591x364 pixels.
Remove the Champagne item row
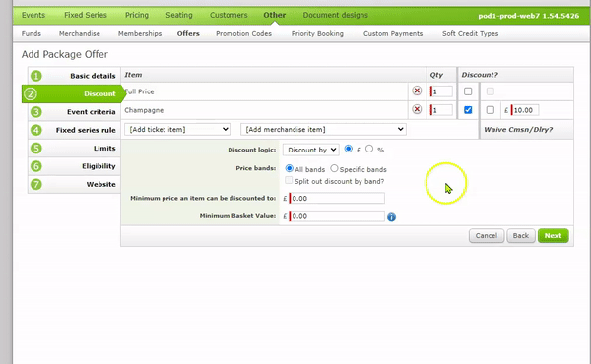(x=417, y=109)
